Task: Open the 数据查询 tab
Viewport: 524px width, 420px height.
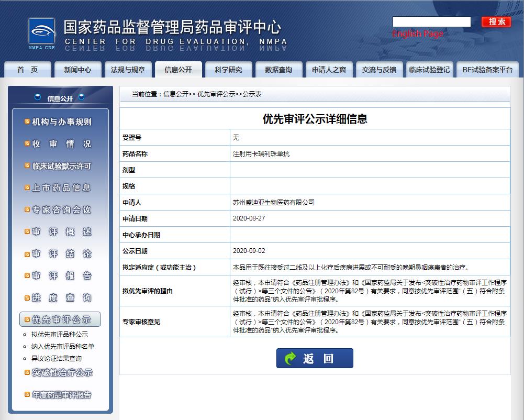Action: (278, 70)
